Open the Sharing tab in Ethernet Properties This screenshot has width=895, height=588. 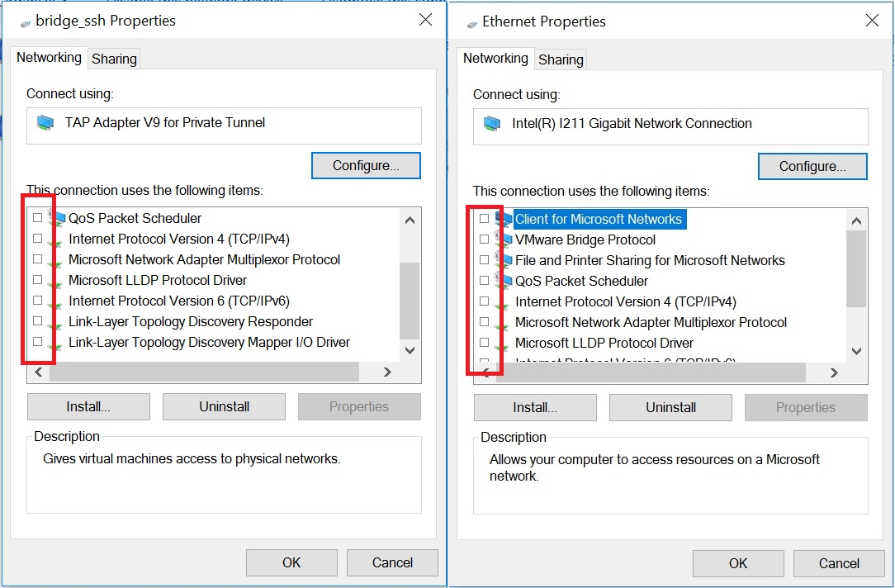coord(561,59)
